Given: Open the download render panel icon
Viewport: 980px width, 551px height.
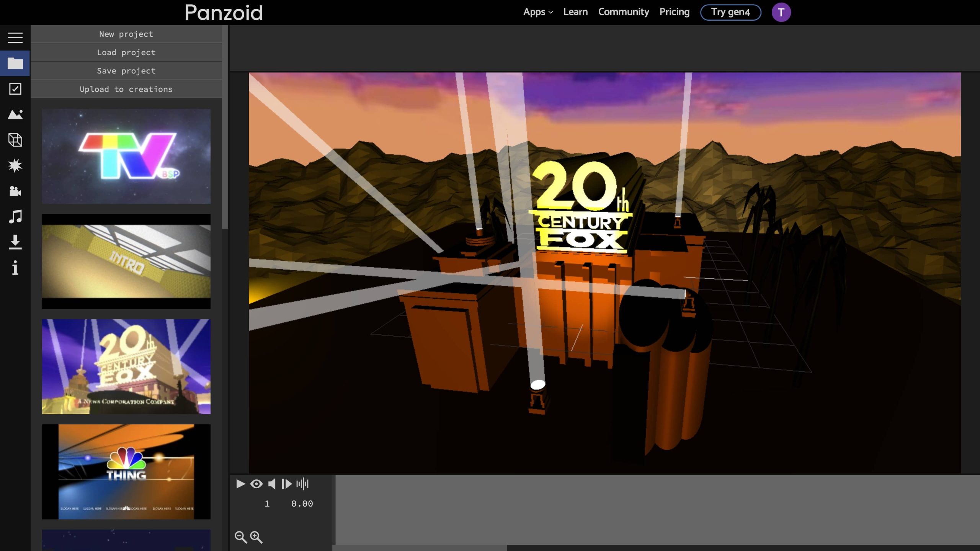Looking at the screenshot, I should [x=15, y=242].
